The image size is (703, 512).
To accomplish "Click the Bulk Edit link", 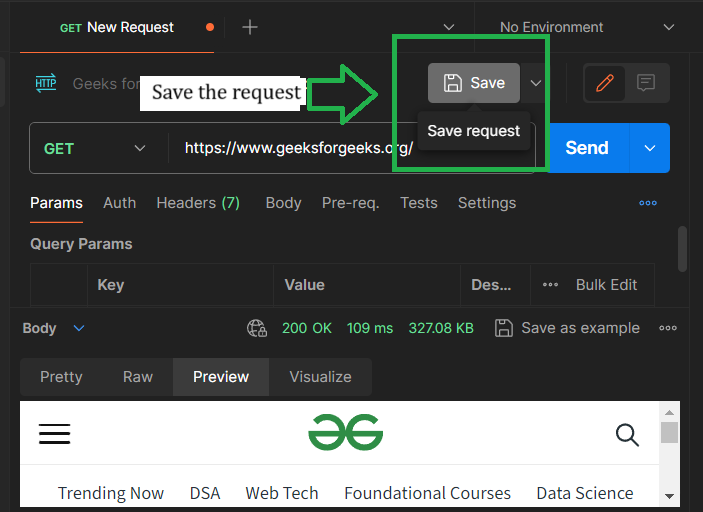I will [606, 285].
